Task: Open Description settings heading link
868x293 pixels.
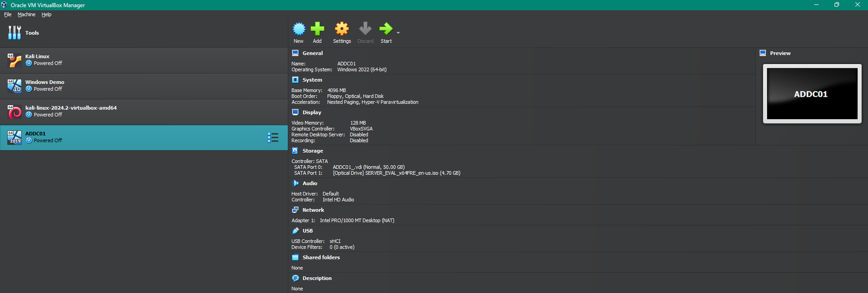Action: click(x=317, y=278)
